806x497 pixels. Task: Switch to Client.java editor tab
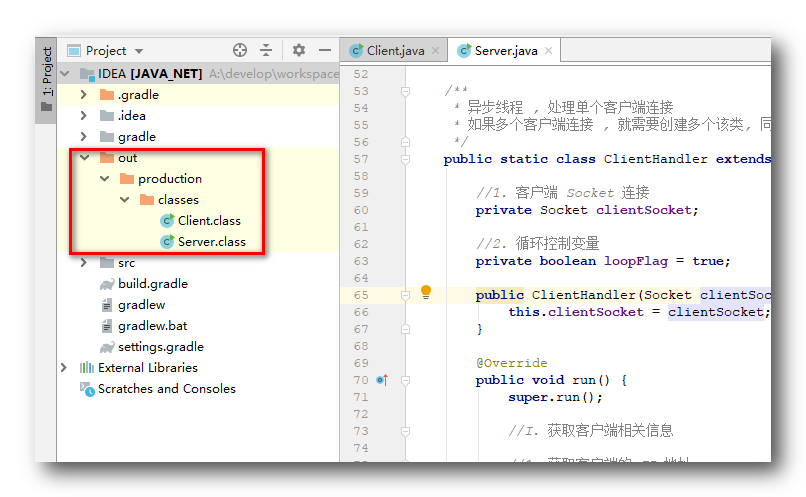point(395,50)
